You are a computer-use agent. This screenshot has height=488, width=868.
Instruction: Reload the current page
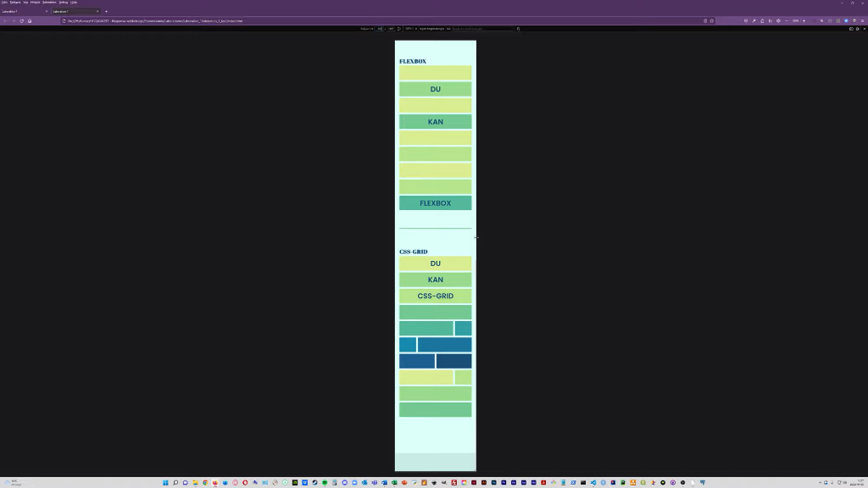click(21, 21)
